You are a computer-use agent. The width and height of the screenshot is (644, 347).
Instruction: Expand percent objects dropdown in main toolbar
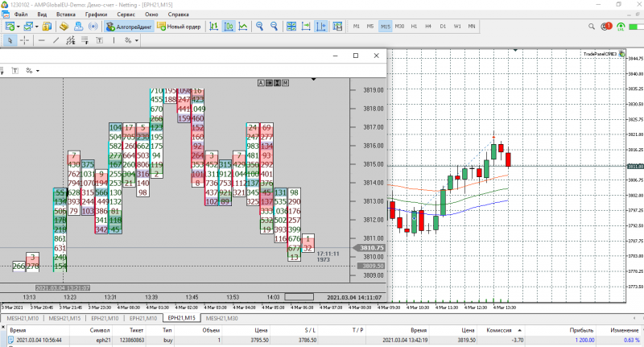137,40
